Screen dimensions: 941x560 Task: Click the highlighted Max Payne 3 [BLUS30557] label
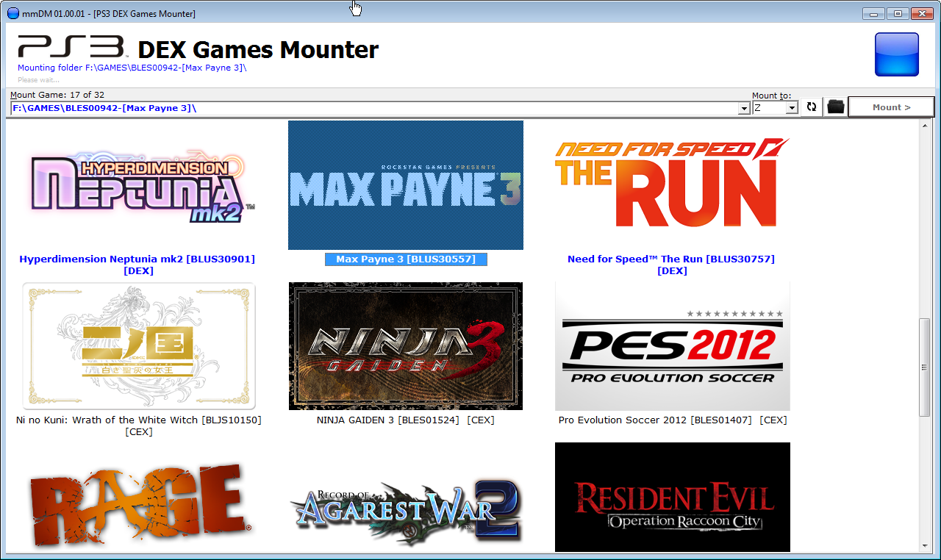coord(406,259)
